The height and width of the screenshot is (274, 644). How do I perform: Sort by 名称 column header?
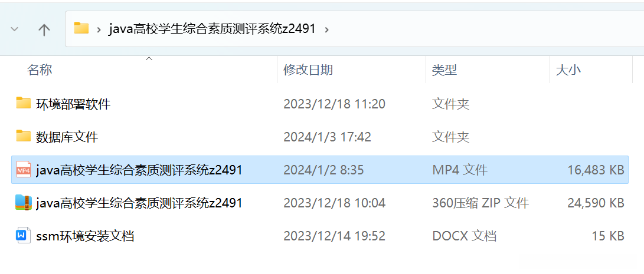[40, 70]
